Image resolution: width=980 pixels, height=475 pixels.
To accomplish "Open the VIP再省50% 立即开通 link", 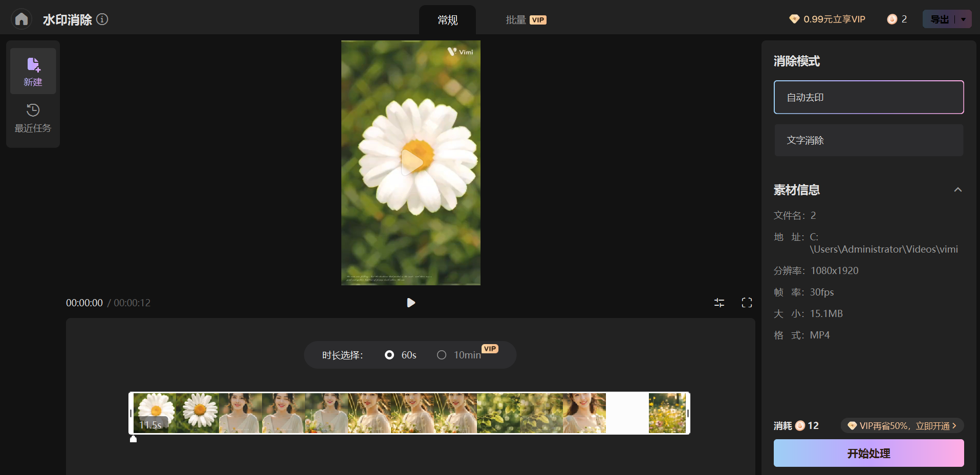I will tap(902, 426).
